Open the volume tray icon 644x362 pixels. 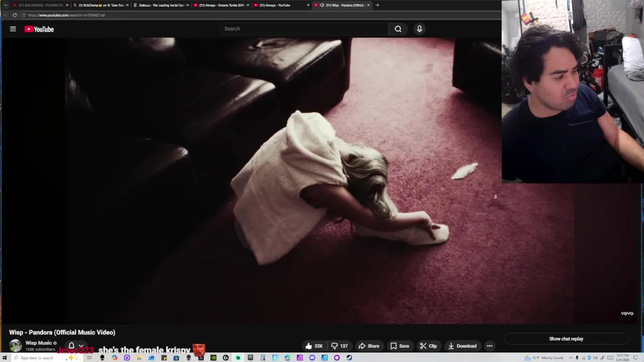coord(595,357)
